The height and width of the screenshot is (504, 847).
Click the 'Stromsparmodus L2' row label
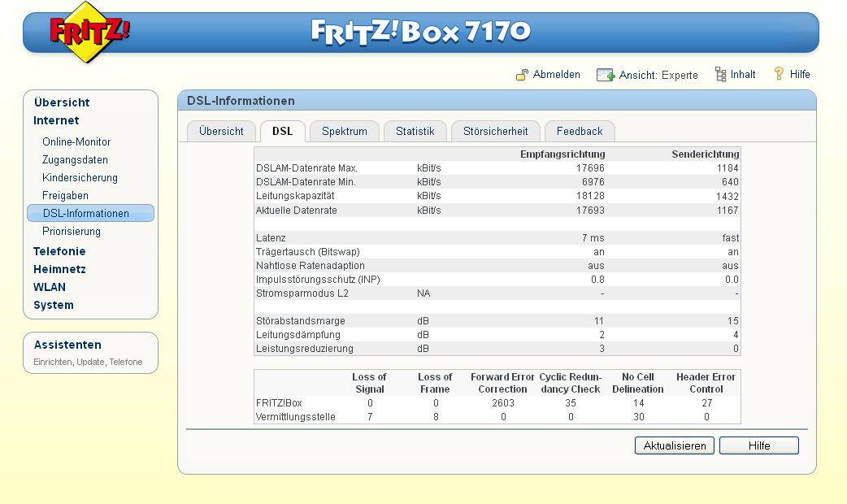tap(302, 293)
